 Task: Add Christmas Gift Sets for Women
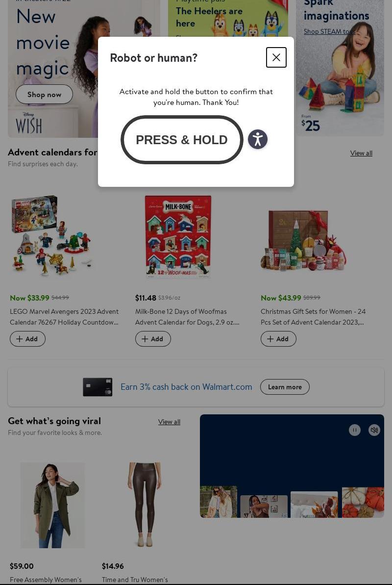[278, 339]
